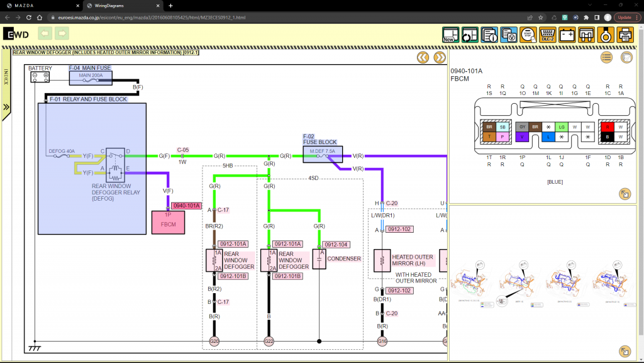Click the browser address bar URL
The height and width of the screenshot is (363, 644).
click(151, 17)
